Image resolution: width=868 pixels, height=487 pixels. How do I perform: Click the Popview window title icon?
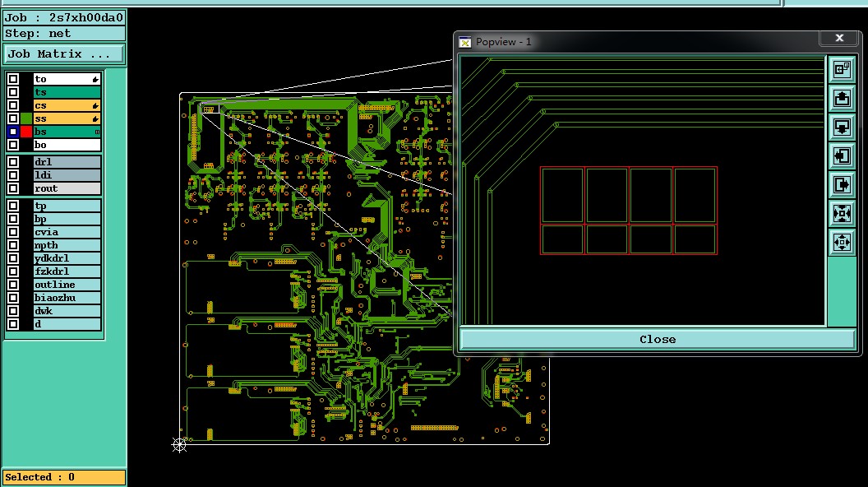coord(465,42)
